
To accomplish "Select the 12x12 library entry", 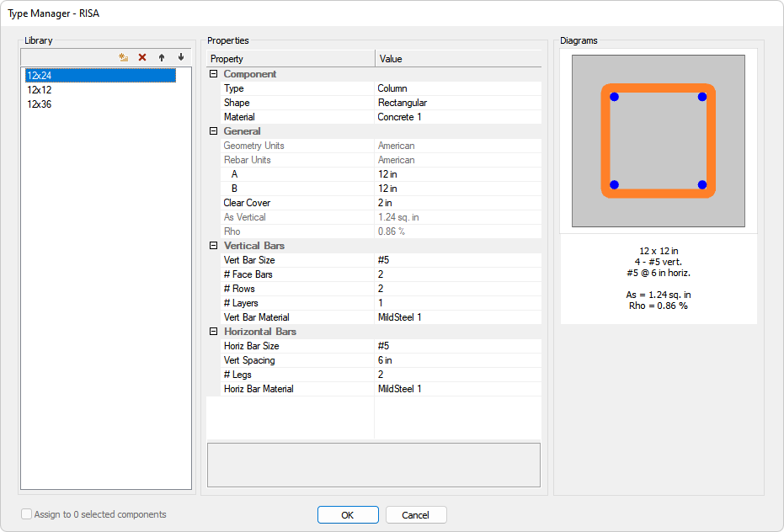I will point(40,90).
